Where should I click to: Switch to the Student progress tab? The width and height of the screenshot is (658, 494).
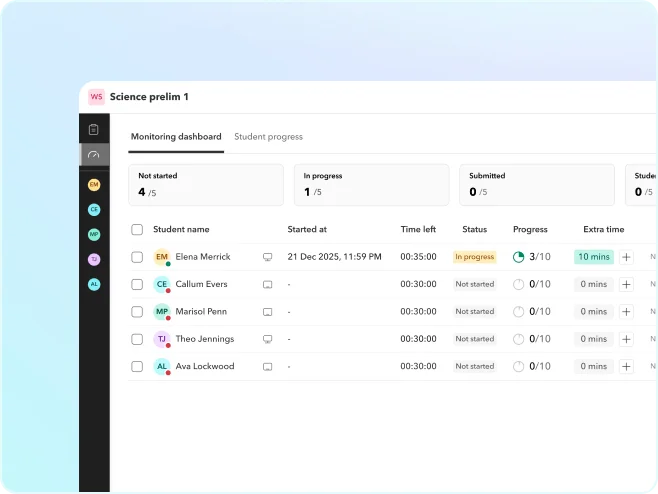click(x=268, y=137)
